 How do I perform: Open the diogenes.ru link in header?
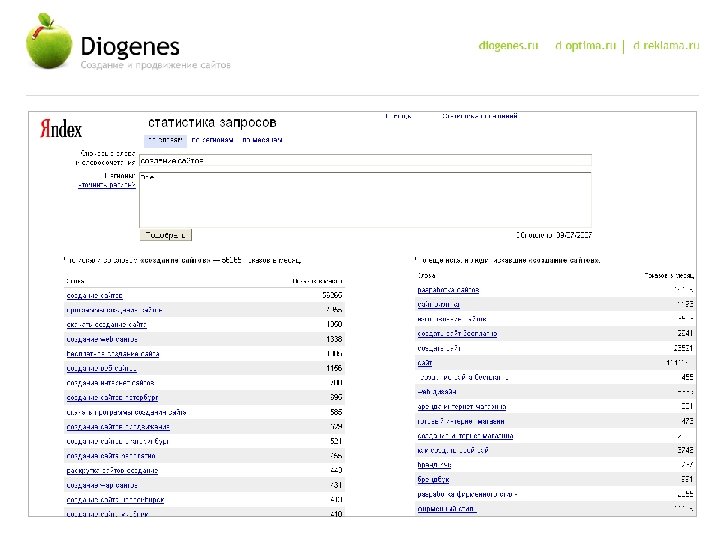[x=508, y=46]
